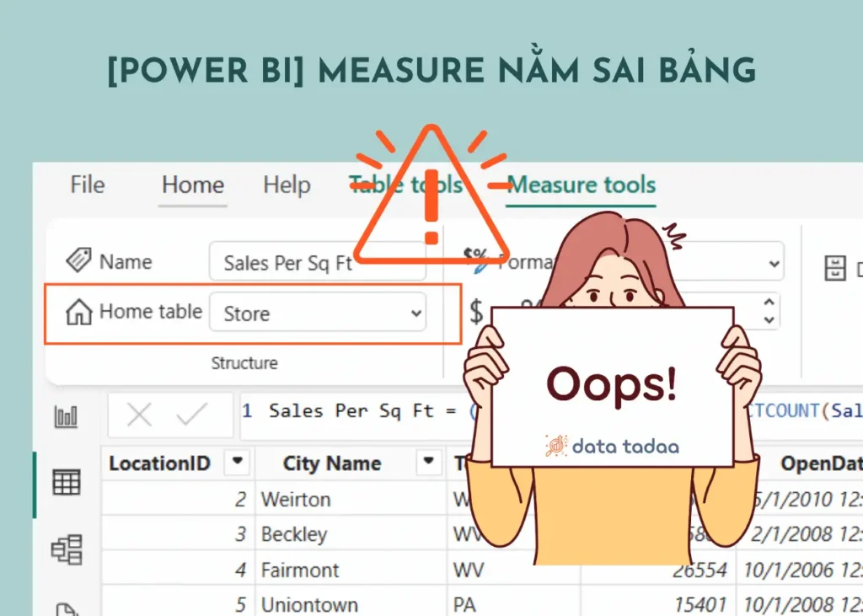This screenshot has width=863, height=616.
Task: Click the WV state cell in Fairmont row
Action: pos(513,569)
